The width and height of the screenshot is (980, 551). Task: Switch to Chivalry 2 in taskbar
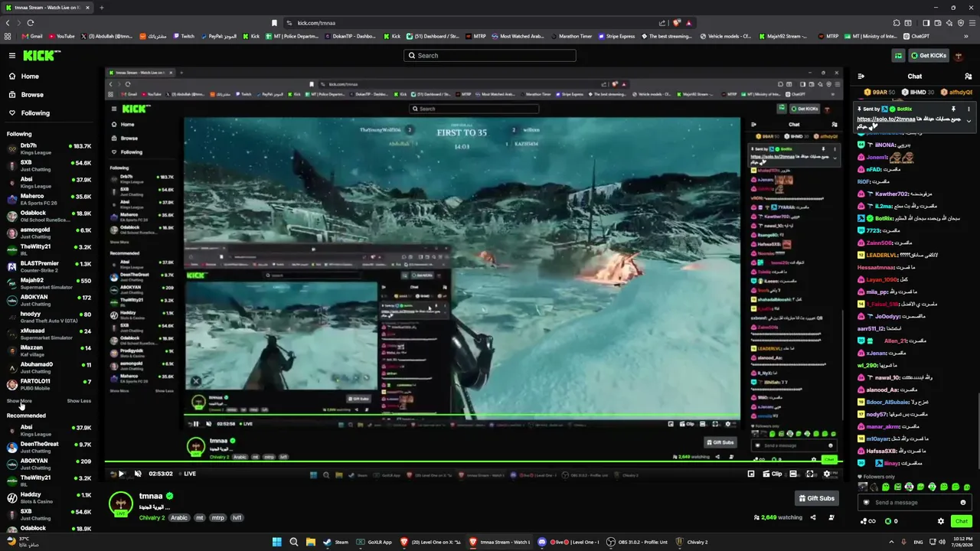click(691, 542)
